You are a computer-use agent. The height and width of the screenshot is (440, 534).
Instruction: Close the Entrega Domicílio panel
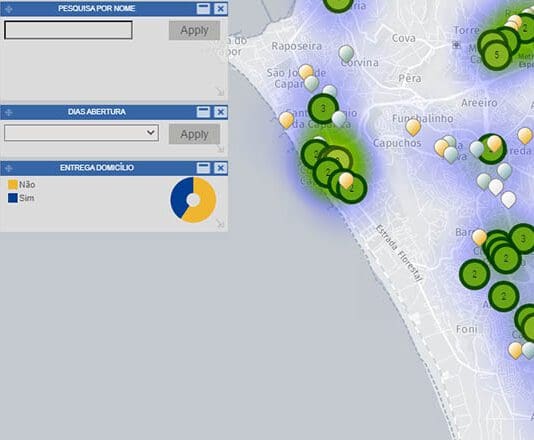pyautogui.click(x=221, y=168)
